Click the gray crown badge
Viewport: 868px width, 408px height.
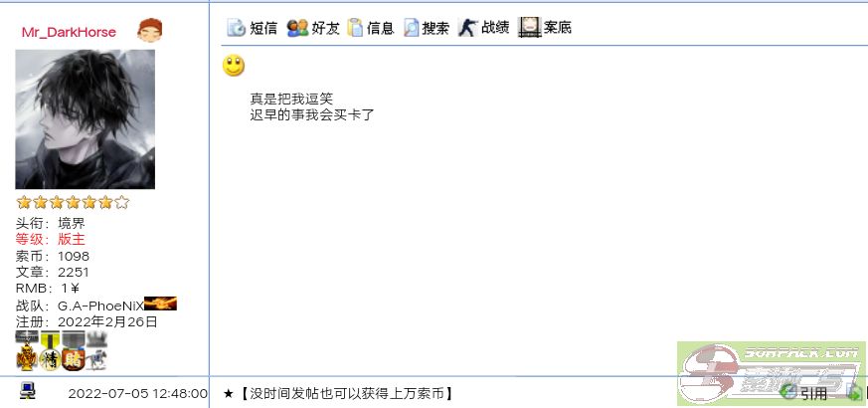coord(96,338)
